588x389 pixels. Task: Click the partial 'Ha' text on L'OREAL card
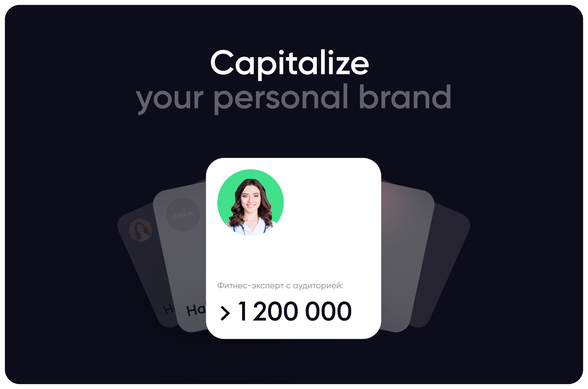pos(196,310)
